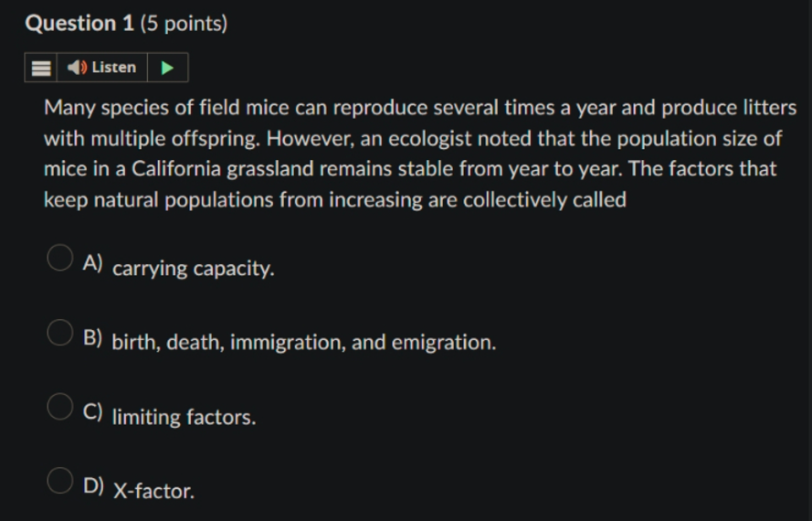Click the D) option letter label

pos(93,485)
